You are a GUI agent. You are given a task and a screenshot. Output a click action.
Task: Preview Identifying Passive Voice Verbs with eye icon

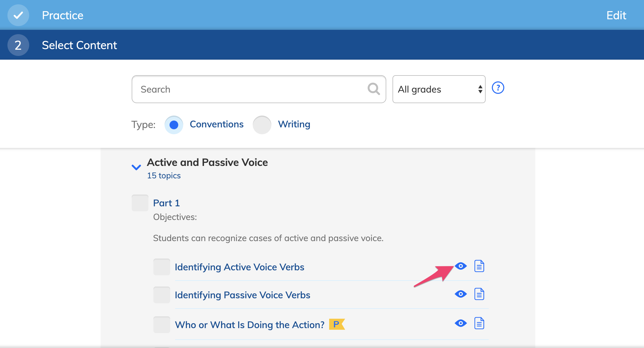pyautogui.click(x=461, y=294)
